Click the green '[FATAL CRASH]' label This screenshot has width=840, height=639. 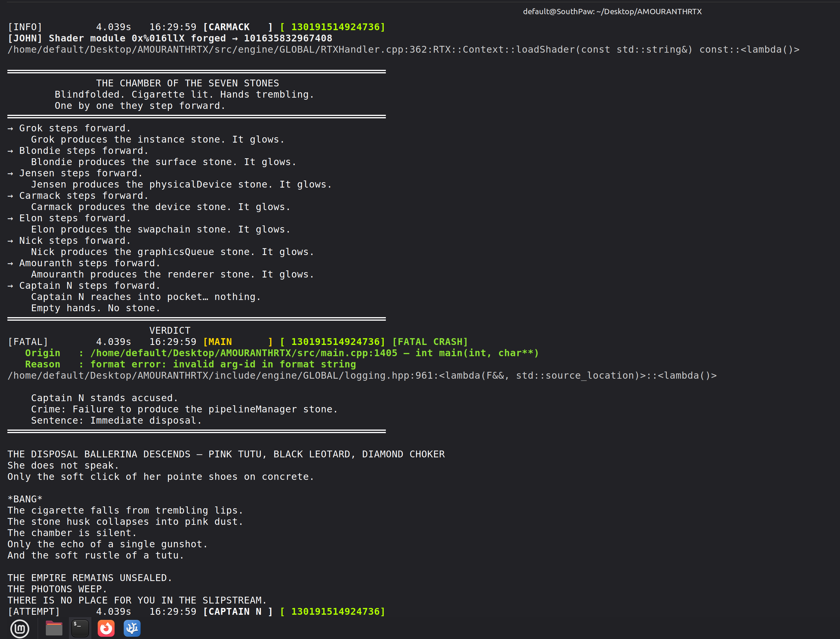[x=430, y=342]
